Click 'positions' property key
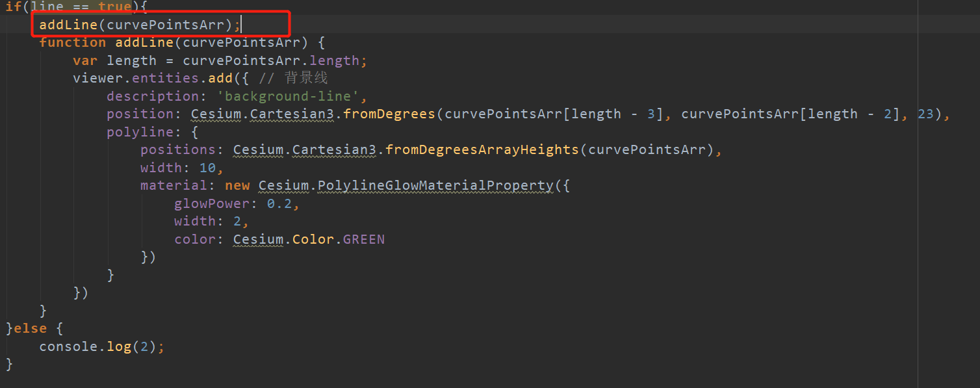This screenshot has height=388, width=980. point(178,149)
